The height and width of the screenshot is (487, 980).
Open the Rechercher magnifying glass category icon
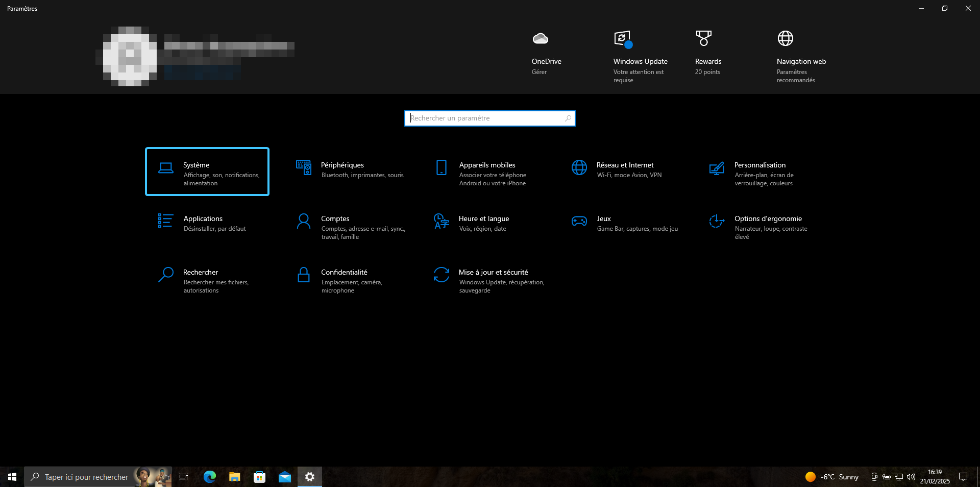[x=165, y=275]
